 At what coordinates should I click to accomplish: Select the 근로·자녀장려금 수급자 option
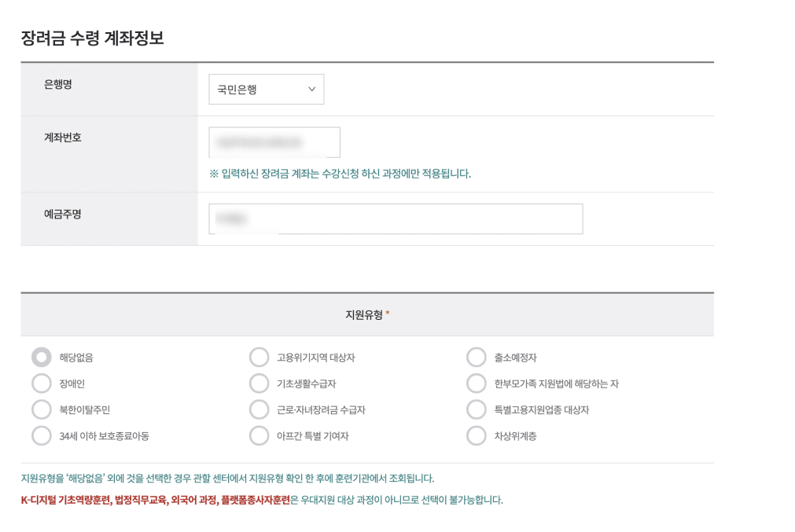259,409
